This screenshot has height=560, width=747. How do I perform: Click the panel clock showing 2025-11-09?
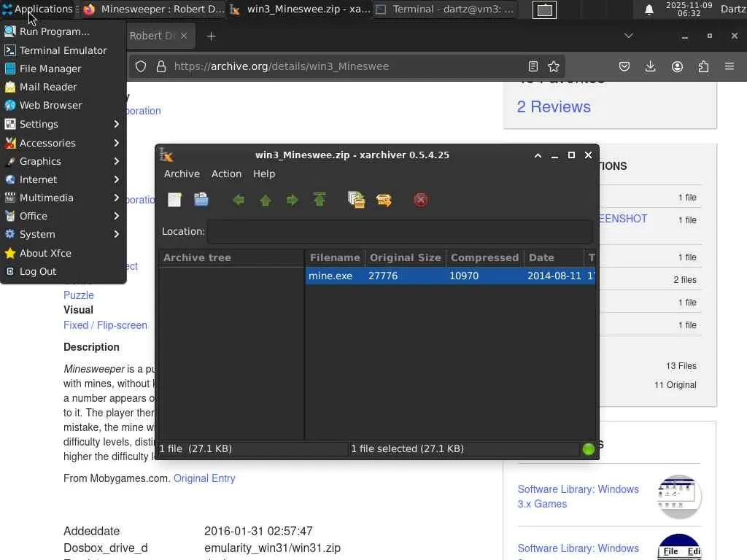click(x=689, y=9)
